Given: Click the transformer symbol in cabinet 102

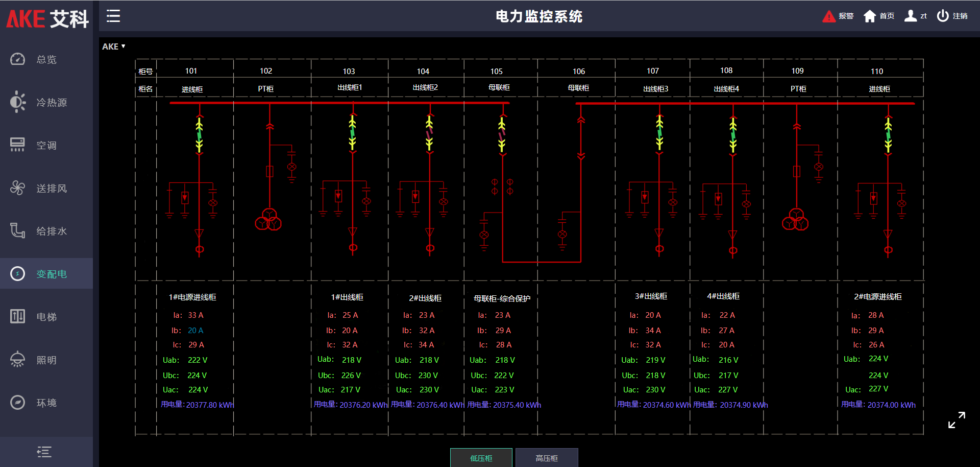Looking at the screenshot, I should coord(268,220).
